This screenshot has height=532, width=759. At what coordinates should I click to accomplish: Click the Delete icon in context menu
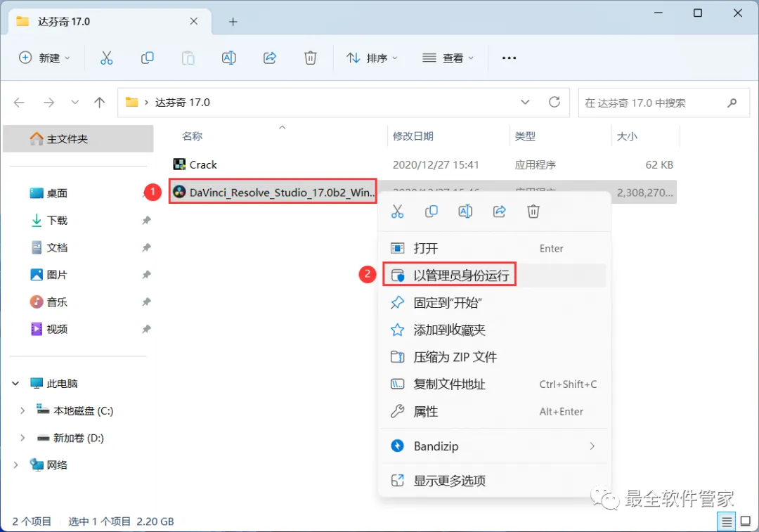[x=533, y=212]
